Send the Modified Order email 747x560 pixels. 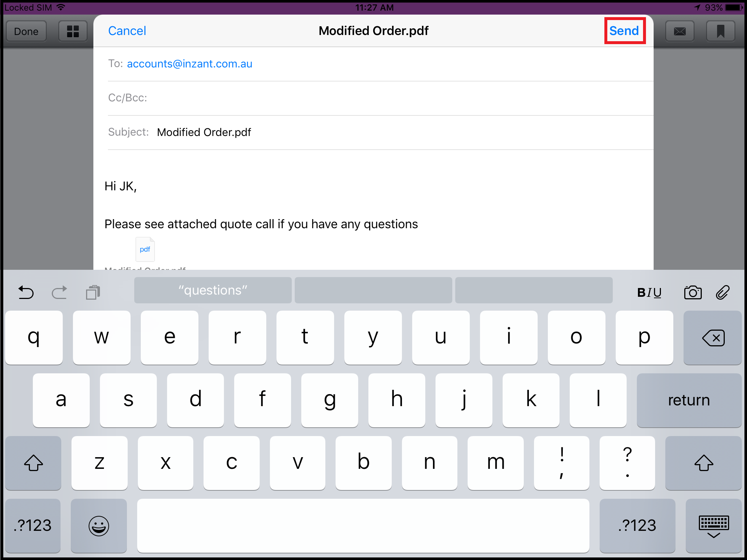pos(624,31)
